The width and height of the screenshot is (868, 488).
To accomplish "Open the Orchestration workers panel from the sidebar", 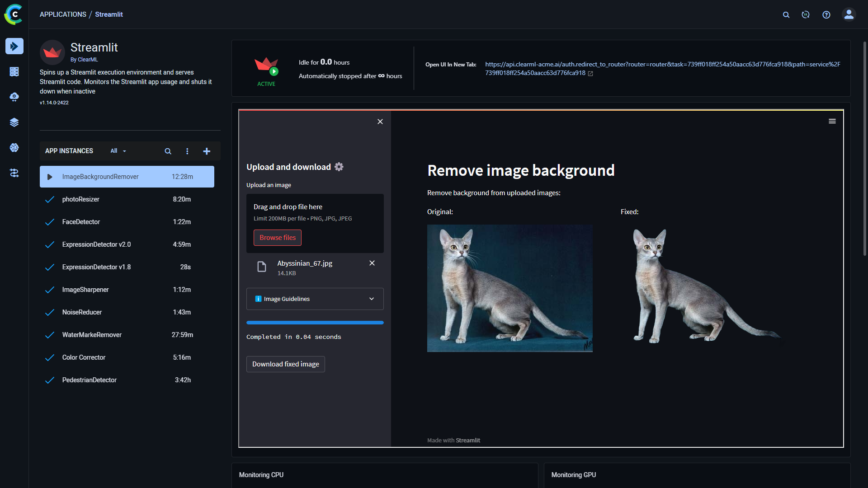I will [x=14, y=71].
